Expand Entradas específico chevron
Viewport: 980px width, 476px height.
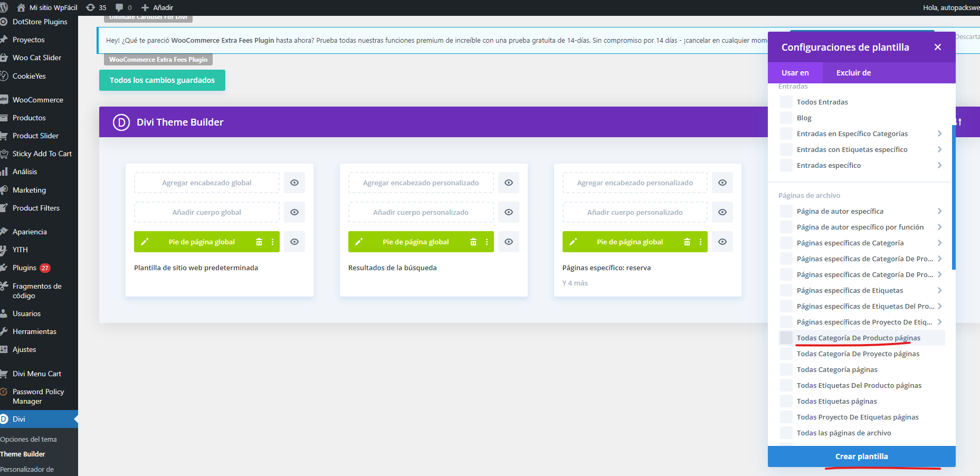click(939, 165)
